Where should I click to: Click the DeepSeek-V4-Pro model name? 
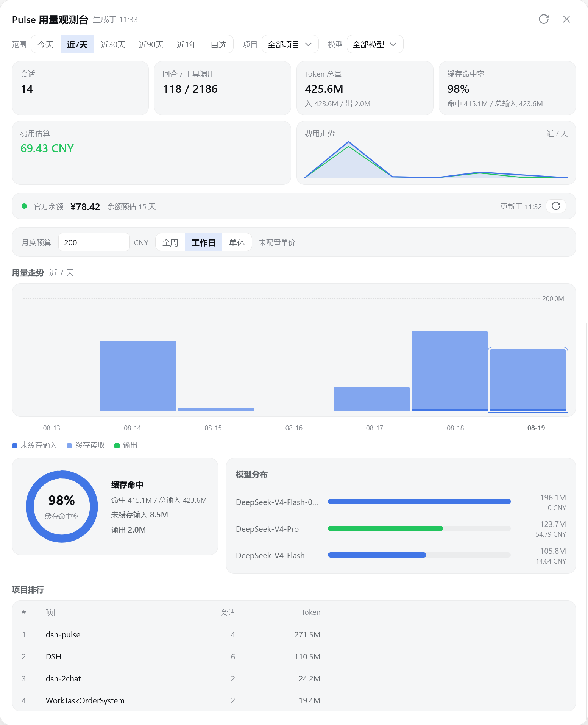[x=267, y=529]
